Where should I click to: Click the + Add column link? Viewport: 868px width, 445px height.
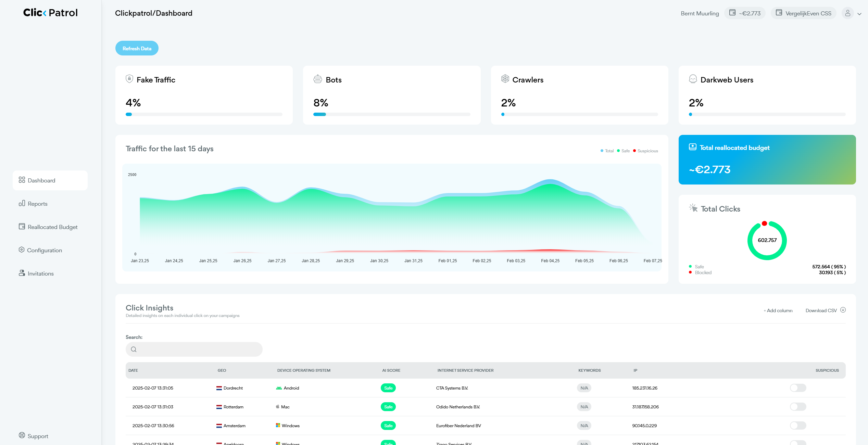click(x=778, y=310)
